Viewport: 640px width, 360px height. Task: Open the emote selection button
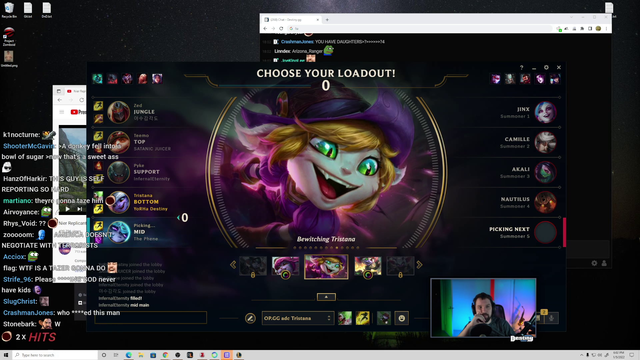[x=402, y=318]
